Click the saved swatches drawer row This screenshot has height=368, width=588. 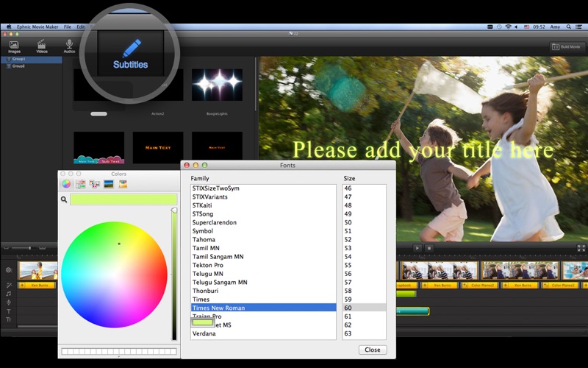(x=119, y=352)
